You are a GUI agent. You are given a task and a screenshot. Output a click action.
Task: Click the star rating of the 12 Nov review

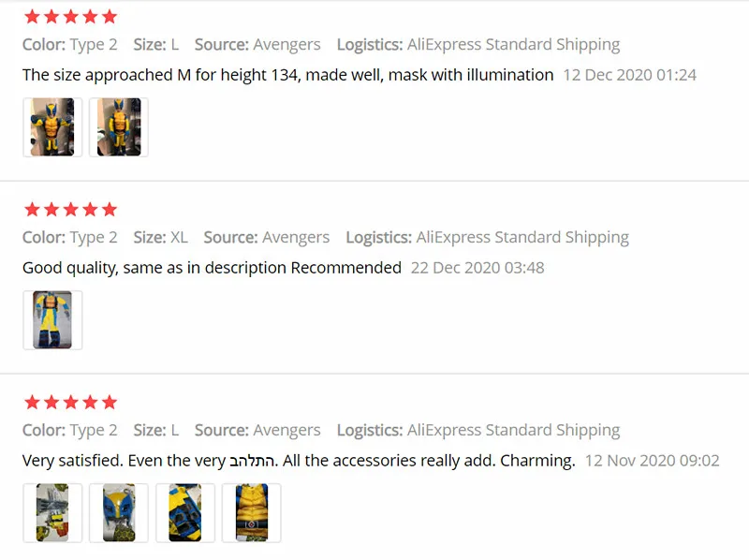71,403
